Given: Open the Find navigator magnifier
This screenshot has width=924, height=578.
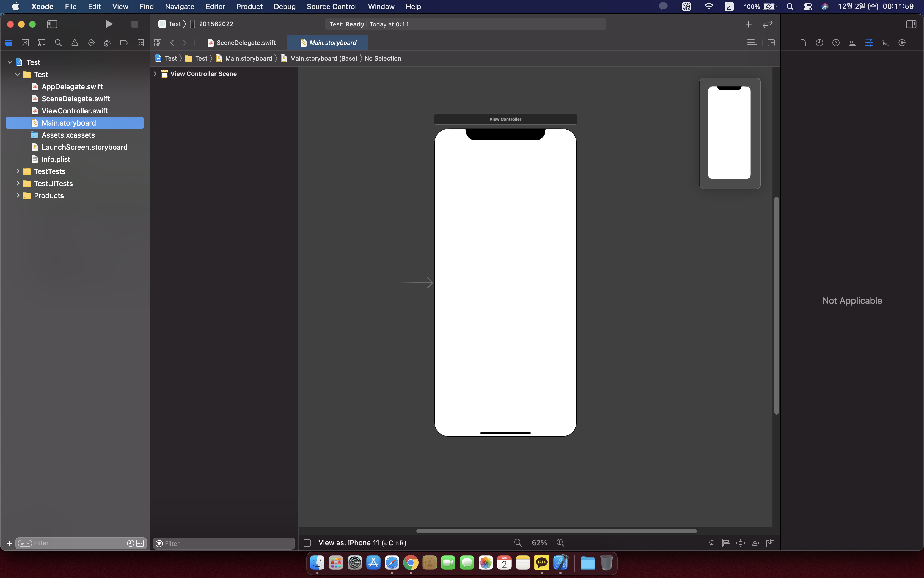Looking at the screenshot, I should (x=58, y=43).
